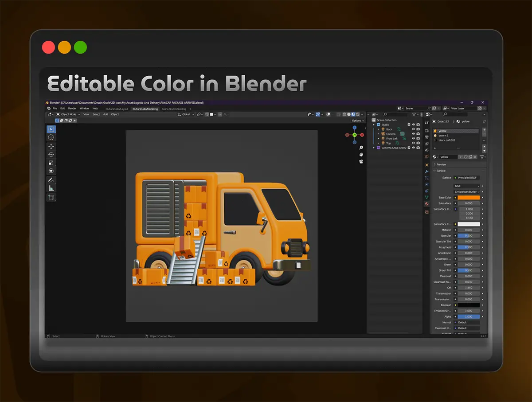The image size is (532, 402).
Task: Click the viewport Options button
Action: click(356, 121)
